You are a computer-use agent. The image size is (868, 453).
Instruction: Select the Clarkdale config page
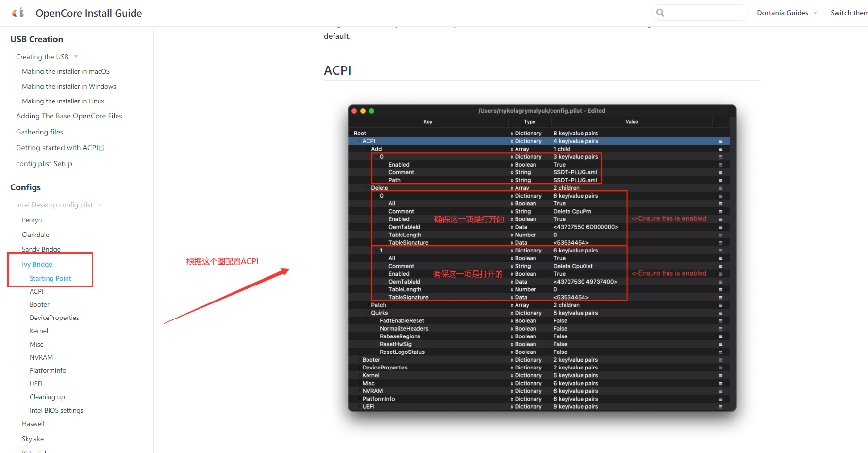[x=35, y=235]
